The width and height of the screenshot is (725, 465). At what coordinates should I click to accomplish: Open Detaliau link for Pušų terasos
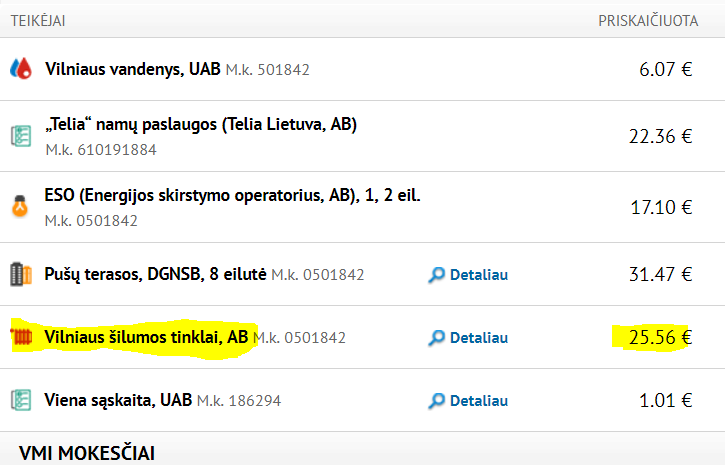(479, 275)
